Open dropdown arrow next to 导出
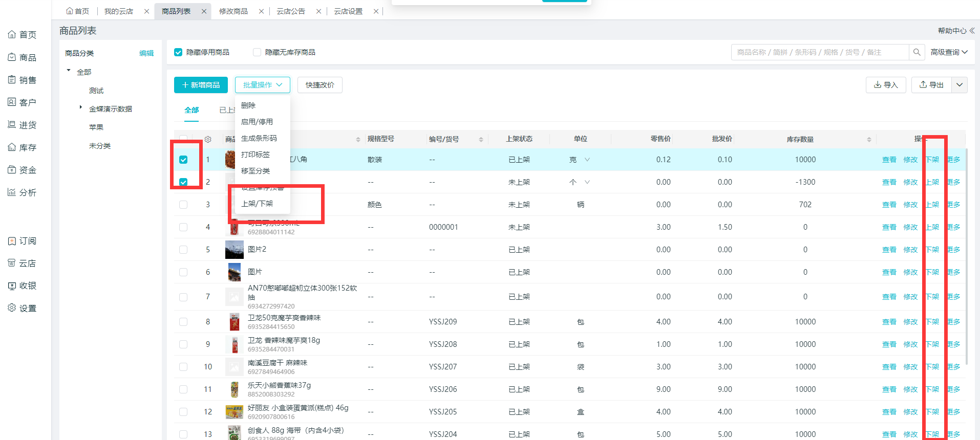Image resolution: width=980 pixels, height=440 pixels. click(960, 85)
